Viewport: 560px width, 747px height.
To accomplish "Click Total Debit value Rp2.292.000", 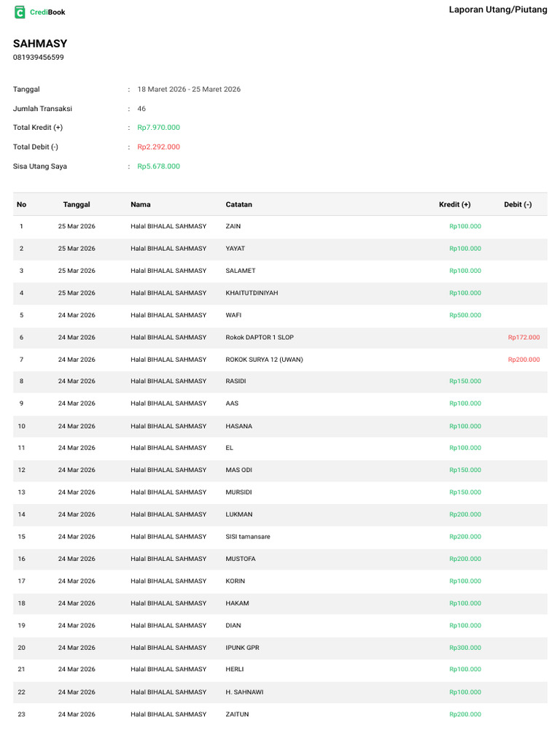I will [x=158, y=147].
